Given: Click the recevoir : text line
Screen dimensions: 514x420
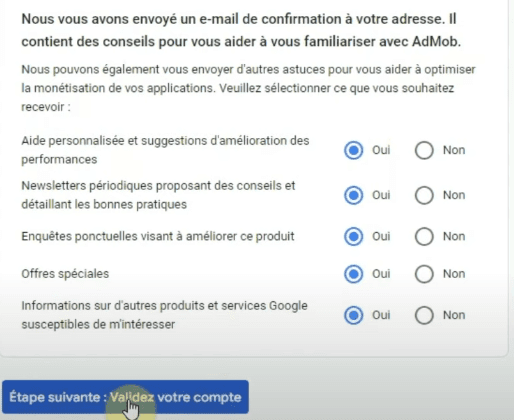Looking at the screenshot, I should coord(46,107).
